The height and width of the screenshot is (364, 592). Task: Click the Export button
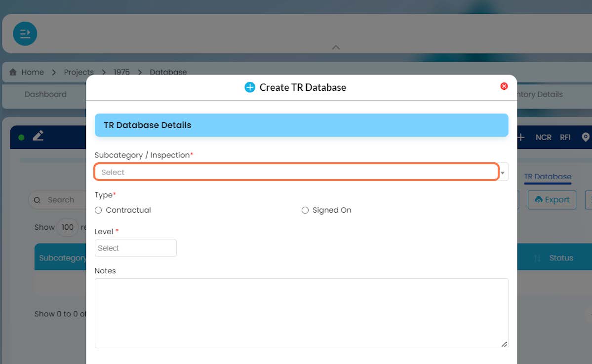tap(552, 200)
